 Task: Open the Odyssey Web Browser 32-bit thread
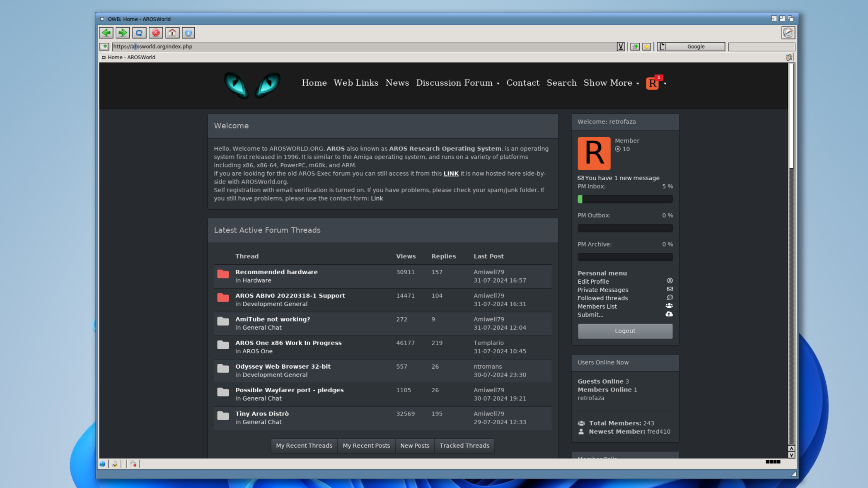pyautogui.click(x=283, y=366)
